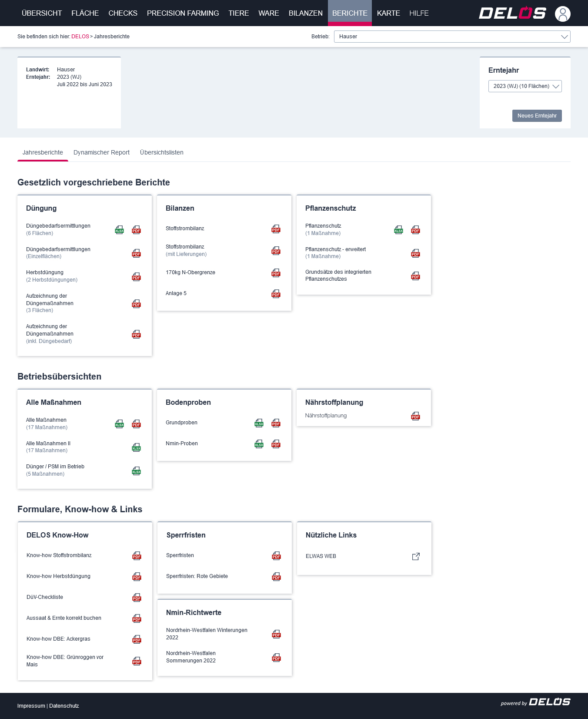Open Know-how Stoffstrombilanz PDF
Image resolution: width=588 pixels, height=719 pixels.
click(137, 556)
